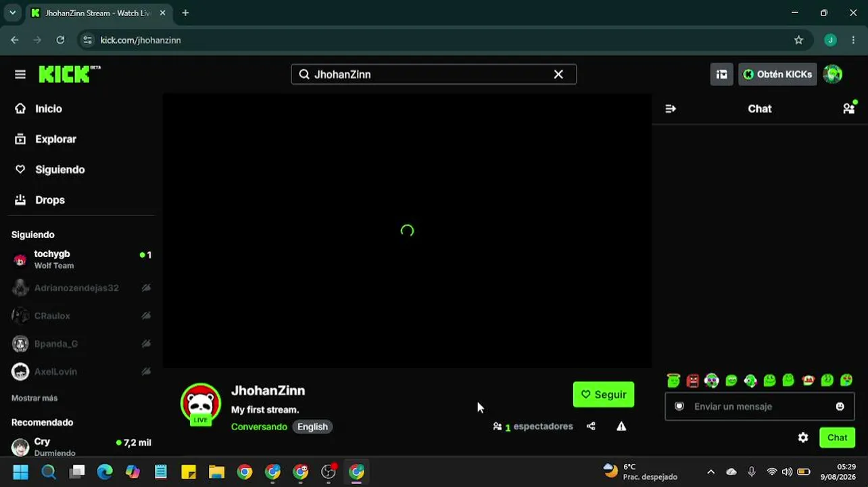Click the English language tag
Screen dimensions: 868x487
click(x=312, y=427)
